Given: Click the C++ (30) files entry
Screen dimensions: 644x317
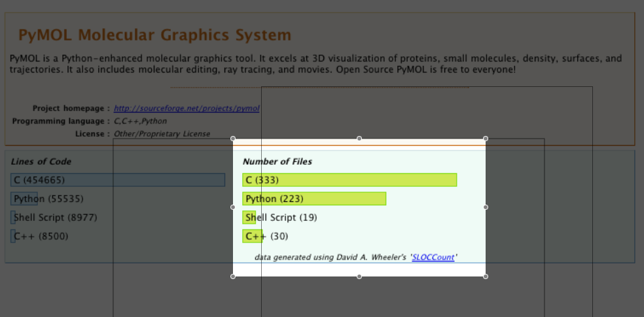Looking at the screenshot, I should click(266, 236).
